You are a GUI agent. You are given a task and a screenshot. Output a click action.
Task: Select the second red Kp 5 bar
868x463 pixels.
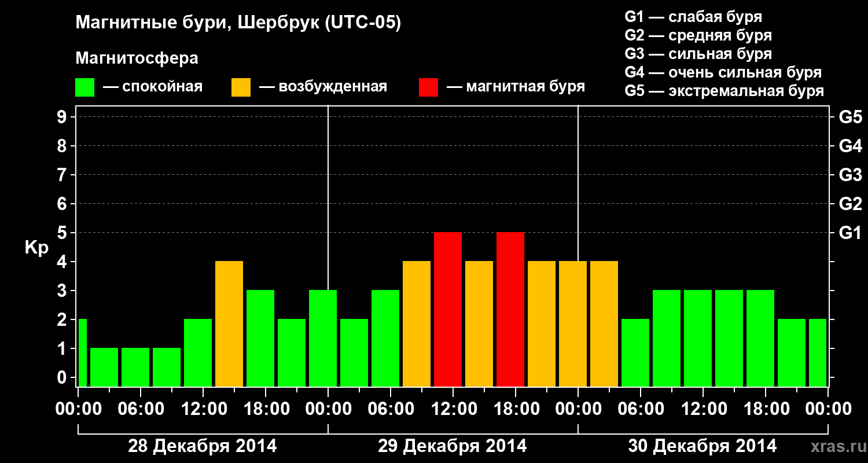[x=510, y=309]
